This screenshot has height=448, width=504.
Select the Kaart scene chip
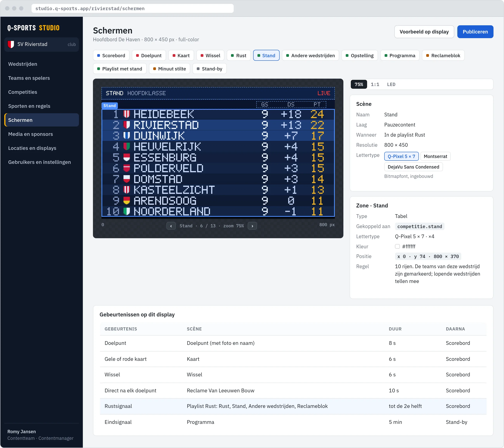click(181, 55)
